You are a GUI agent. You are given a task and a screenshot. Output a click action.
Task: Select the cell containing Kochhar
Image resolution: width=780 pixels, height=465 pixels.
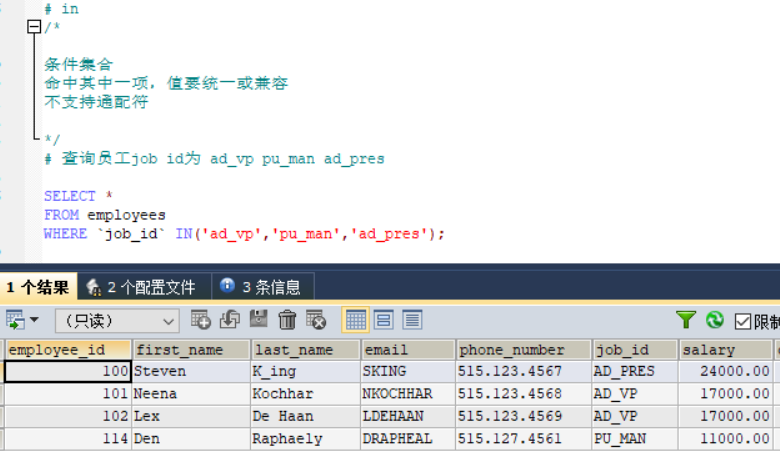[x=305, y=394]
